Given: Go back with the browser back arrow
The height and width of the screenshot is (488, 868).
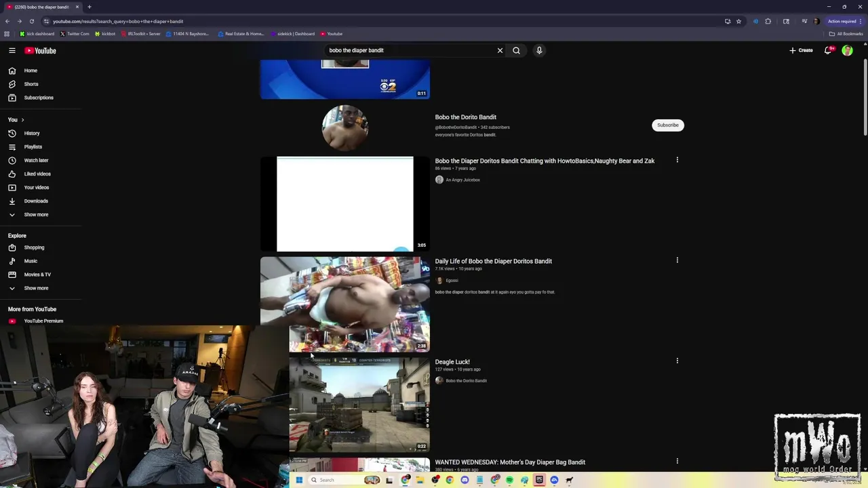Looking at the screenshot, I should click(x=7, y=21).
